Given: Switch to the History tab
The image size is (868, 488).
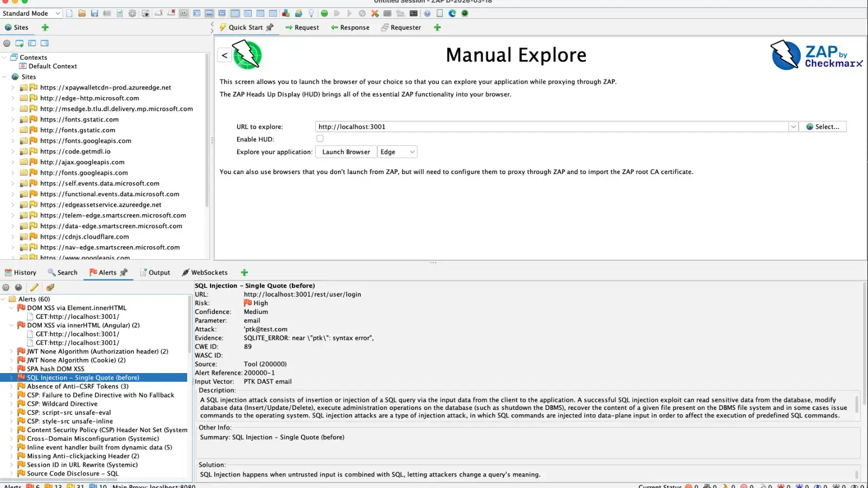Looking at the screenshot, I should 21,272.
